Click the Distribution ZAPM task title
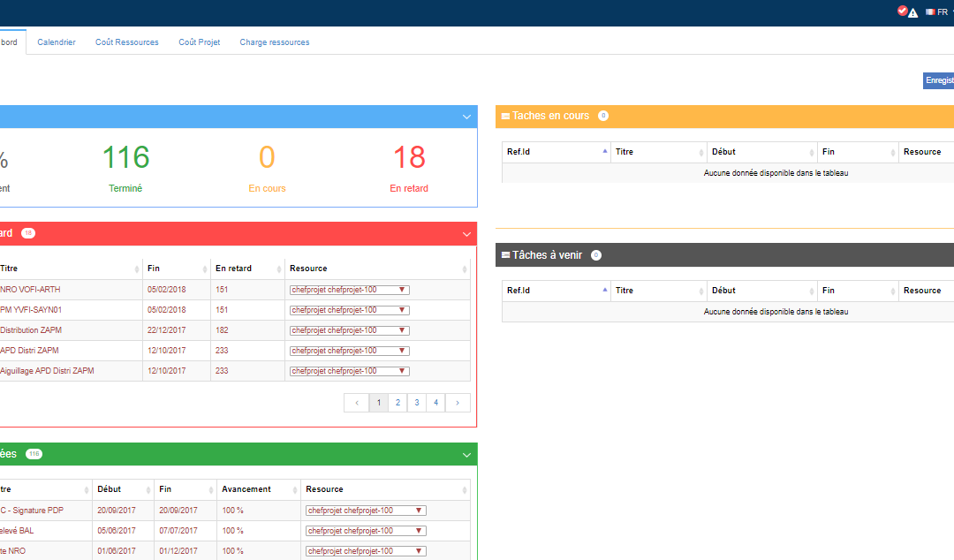This screenshot has height=560, width=954. [x=30, y=330]
